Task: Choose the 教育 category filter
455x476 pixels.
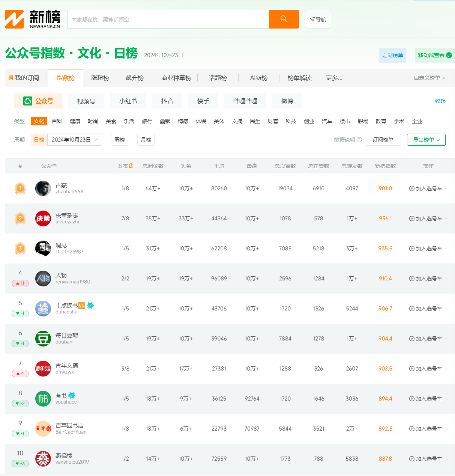Action: pos(381,121)
